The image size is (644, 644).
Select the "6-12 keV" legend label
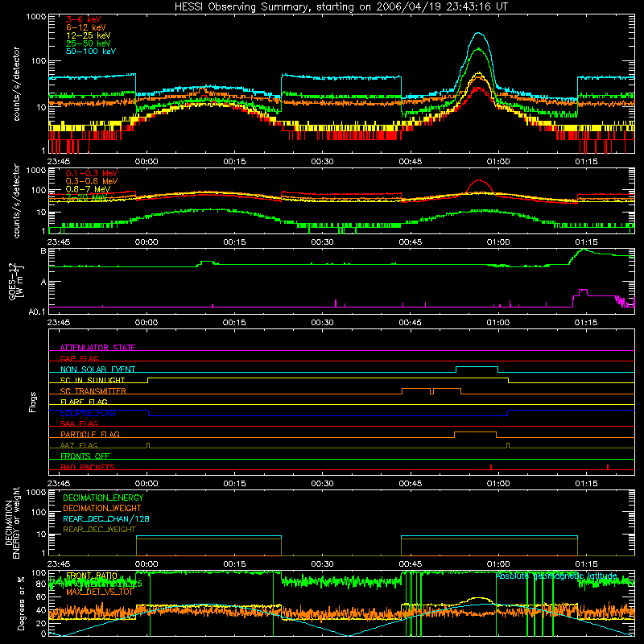[85, 27]
